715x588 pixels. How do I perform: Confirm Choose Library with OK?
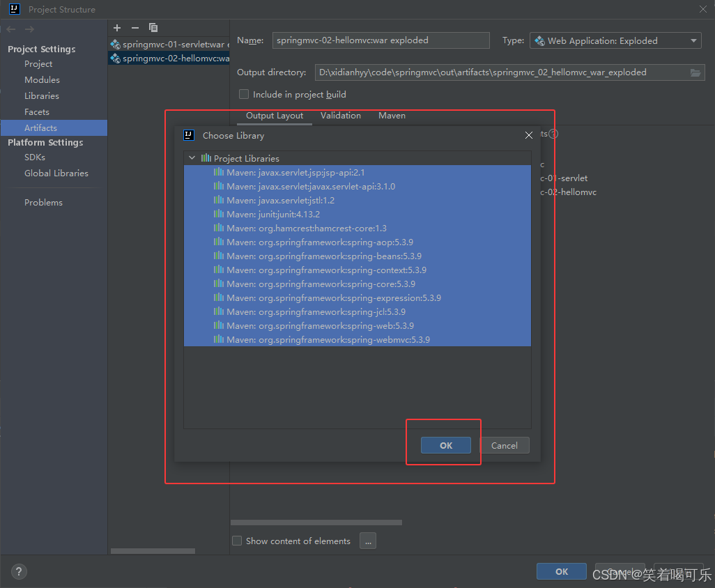click(x=446, y=445)
